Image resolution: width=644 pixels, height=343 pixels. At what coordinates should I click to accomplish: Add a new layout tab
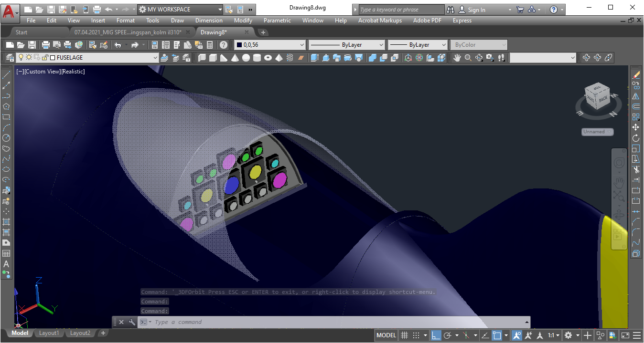[x=103, y=333]
